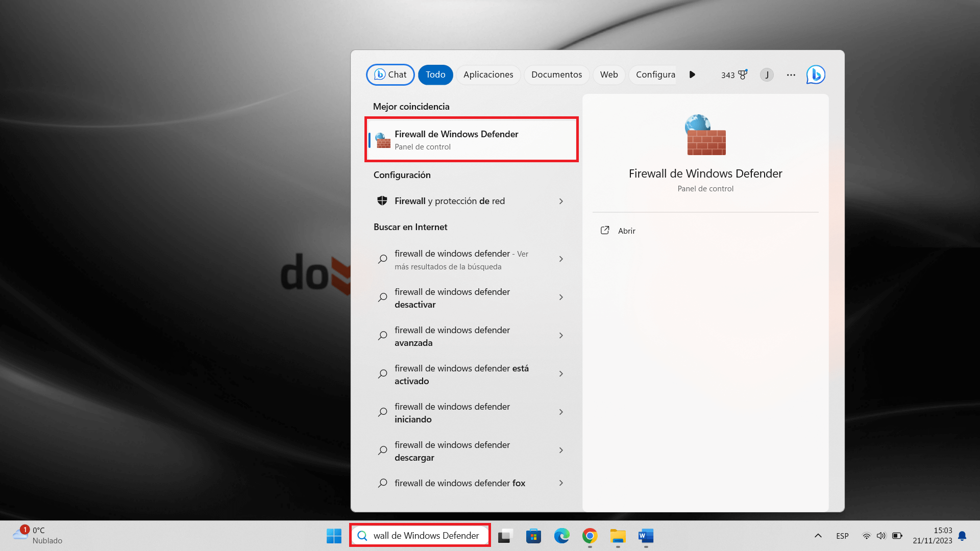
Task: Open File Explorer from the taskbar
Action: pos(618,536)
